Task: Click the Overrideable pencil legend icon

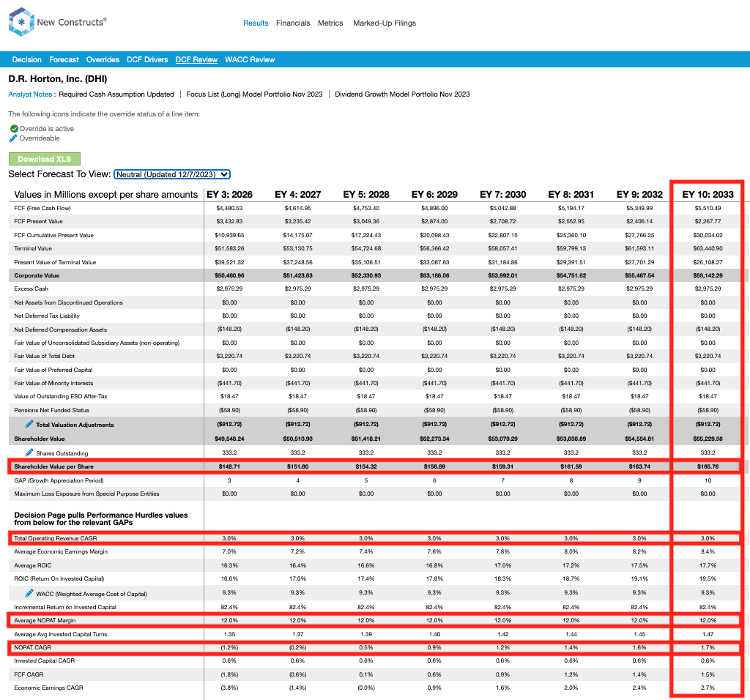Action: 13,138
